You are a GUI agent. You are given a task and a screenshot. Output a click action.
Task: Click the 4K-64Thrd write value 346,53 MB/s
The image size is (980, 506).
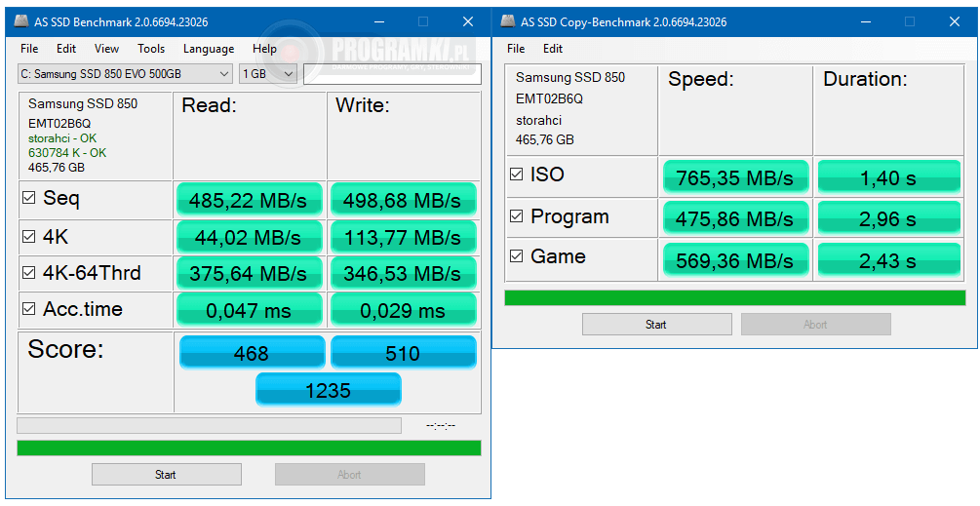[403, 274]
